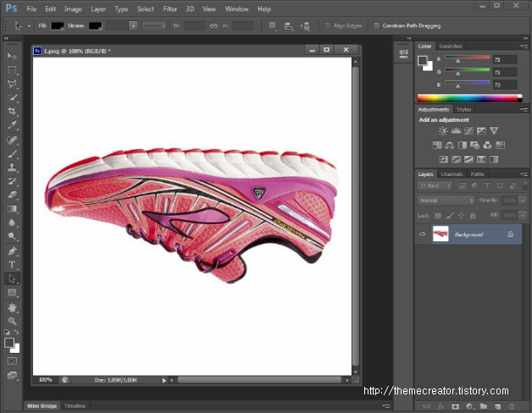Select the Polygonal Lasso tool
This screenshot has width=532, height=413.
point(12,84)
